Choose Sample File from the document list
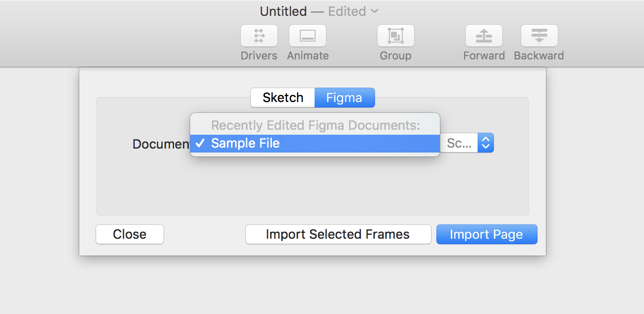 pyautogui.click(x=246, y=144)
